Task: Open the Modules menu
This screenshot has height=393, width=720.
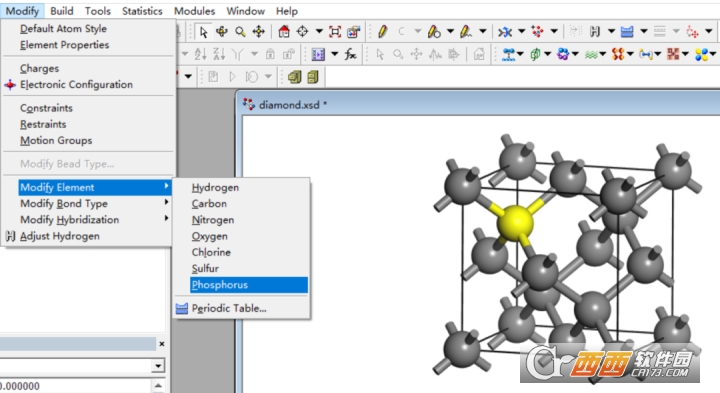Action: tap(194, 11)
